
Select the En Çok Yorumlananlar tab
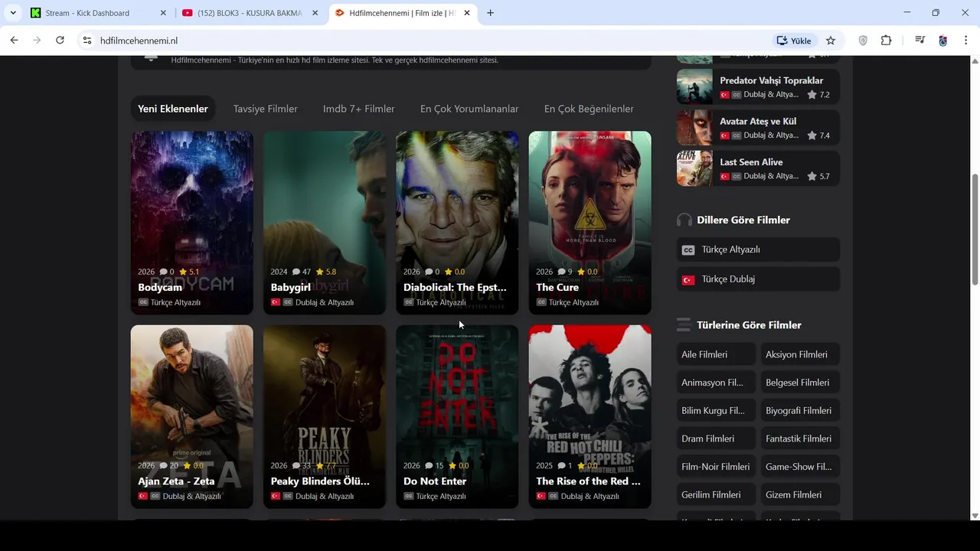pyautogui.click(x=469, y=109)
